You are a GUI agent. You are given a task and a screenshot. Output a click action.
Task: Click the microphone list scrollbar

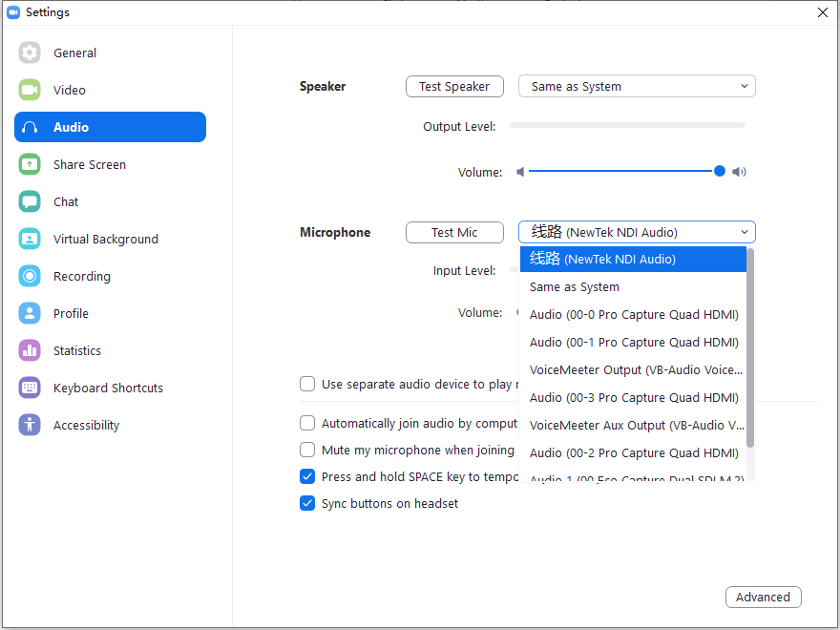tap(750, 348)
